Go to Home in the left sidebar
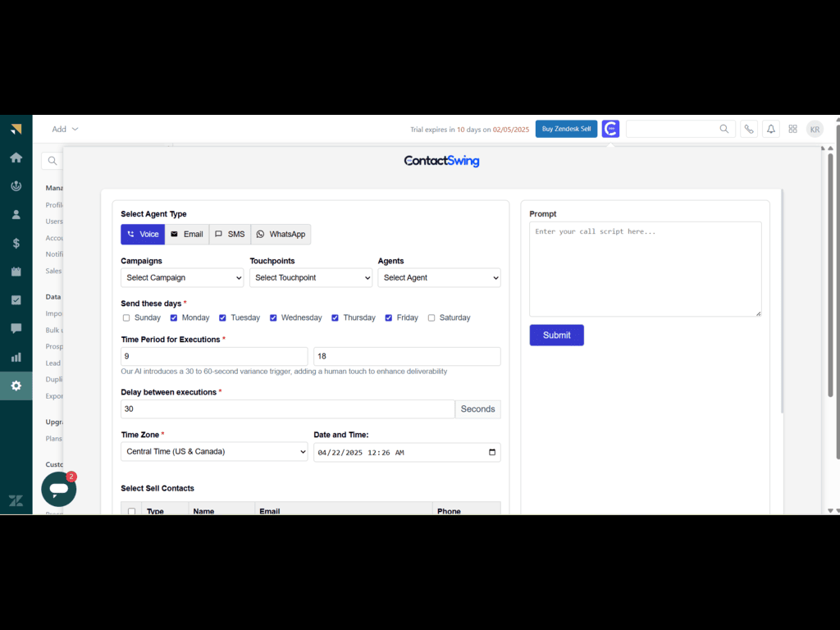Screen dimensions: 840x630 [16, 157]
